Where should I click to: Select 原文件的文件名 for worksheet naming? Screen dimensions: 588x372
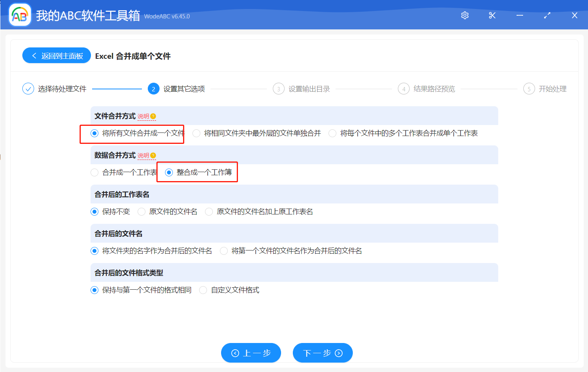(141, 211)
